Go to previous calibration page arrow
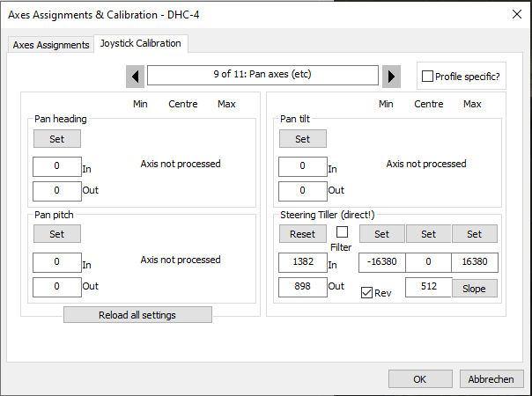This screenshot has height=396, width=532. click(136, 76)
